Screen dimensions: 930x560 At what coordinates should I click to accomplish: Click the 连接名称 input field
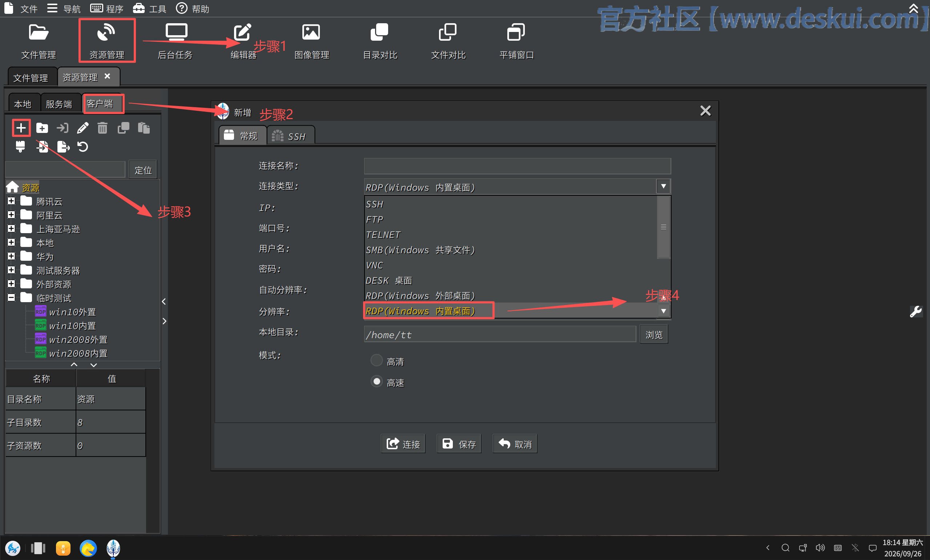pyautogui.click(x=517, y=166)
